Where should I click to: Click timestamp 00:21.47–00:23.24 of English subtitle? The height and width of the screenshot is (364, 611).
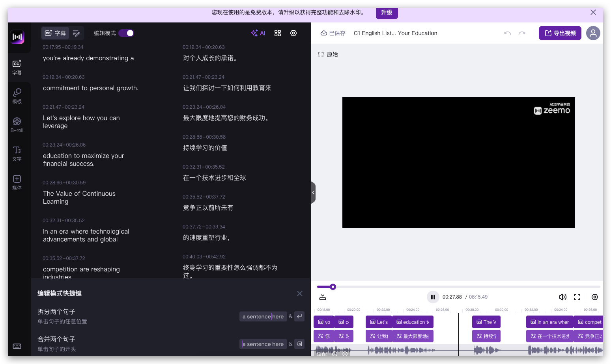(64, 107)
